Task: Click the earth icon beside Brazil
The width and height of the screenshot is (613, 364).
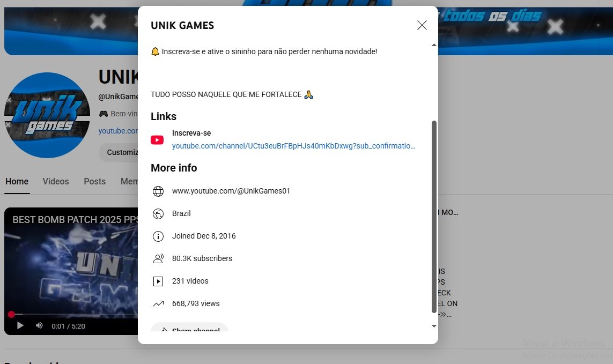Action: (158, 213)
